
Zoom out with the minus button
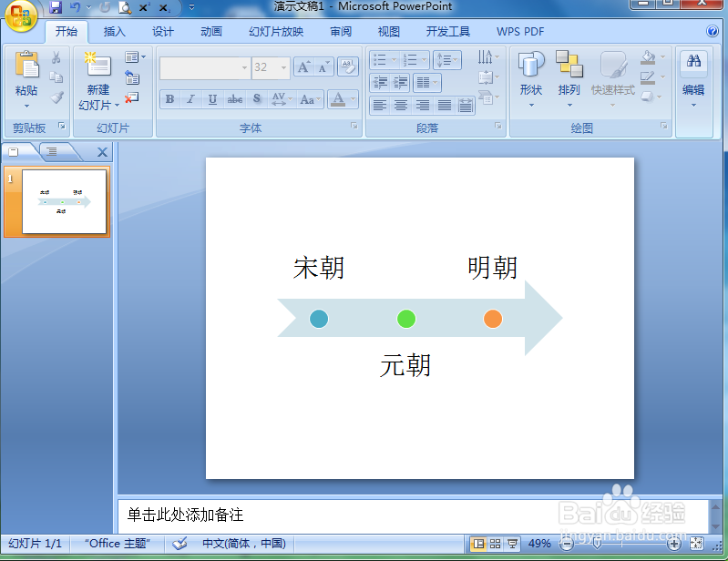point(567,544)
